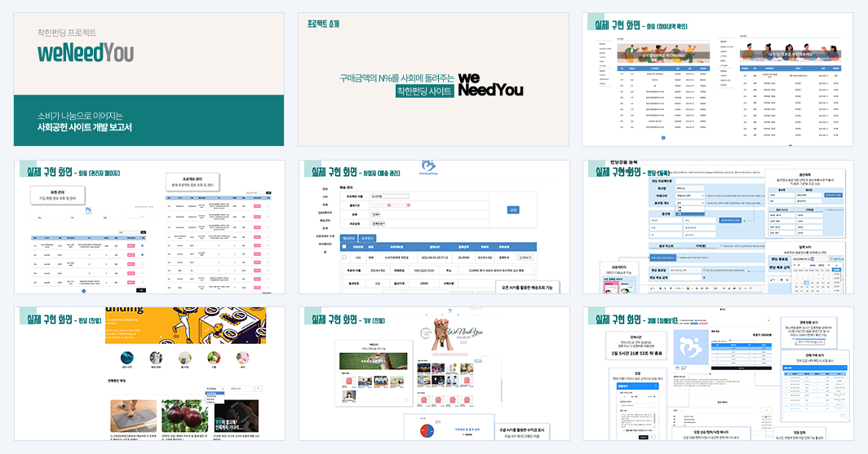Open the sort dropdown above funding cards
The image size is (868, 454).
[215, 389]
